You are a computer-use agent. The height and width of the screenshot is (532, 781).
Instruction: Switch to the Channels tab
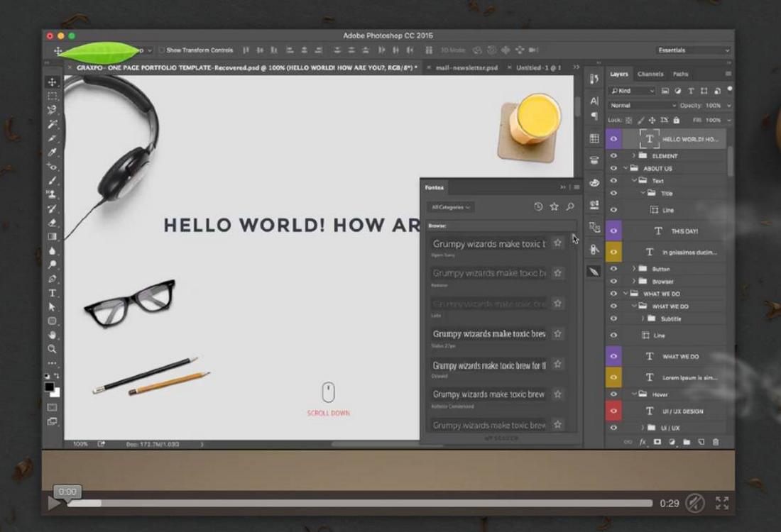coord(650,74)
